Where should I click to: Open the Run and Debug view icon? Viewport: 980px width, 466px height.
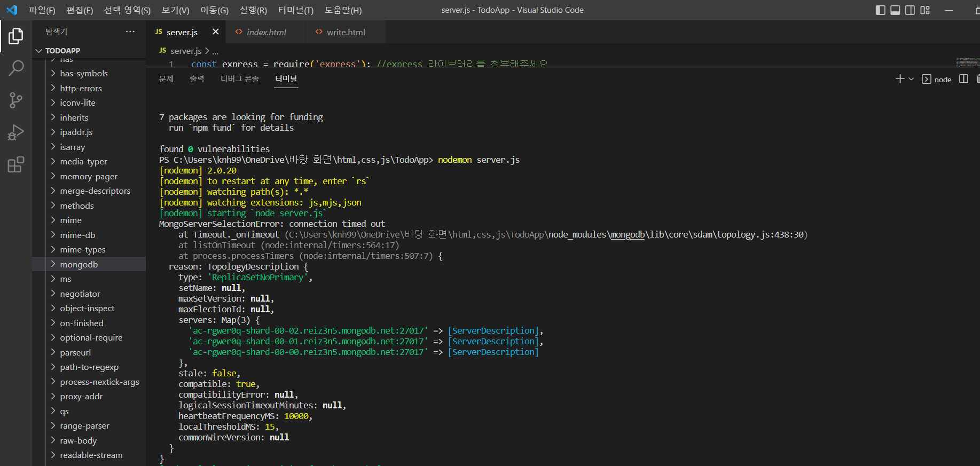tap(16, 132)
